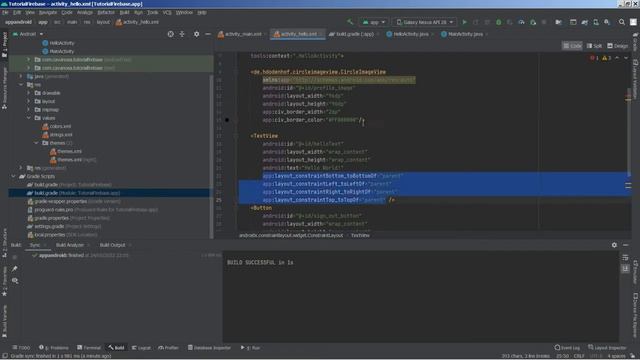Expand the drawable folder
The image size is (640, 360).
[x=29, y=93]
